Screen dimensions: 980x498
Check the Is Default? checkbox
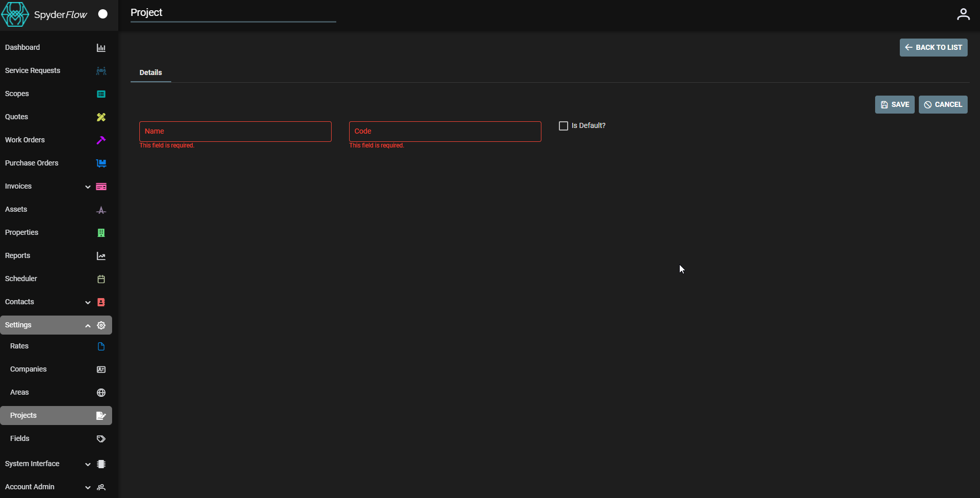point(564,126)
